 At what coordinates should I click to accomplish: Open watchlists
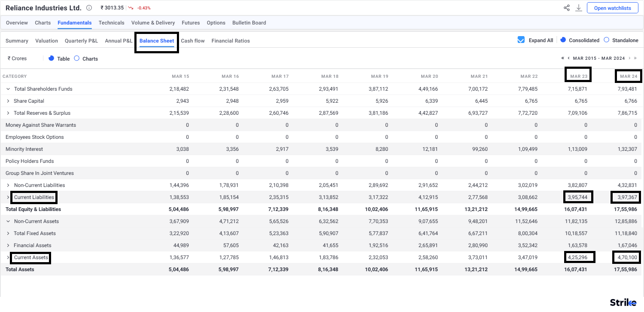[x=612, y=8]
